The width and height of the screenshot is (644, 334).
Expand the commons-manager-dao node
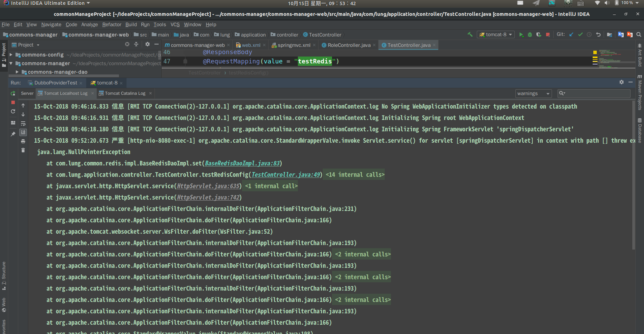[17, 72]
